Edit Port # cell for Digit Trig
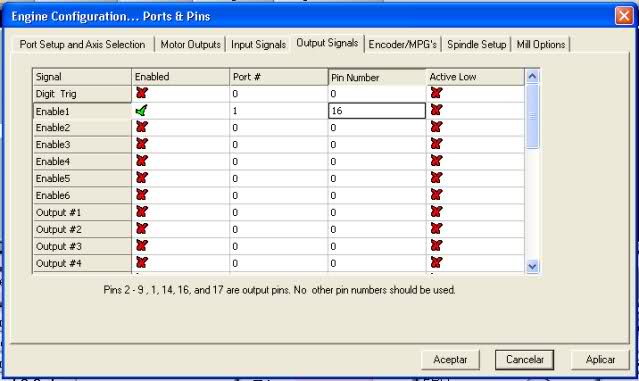Viewport: 639px width, 381px height. pyautogui.click(x=278, y=94)
